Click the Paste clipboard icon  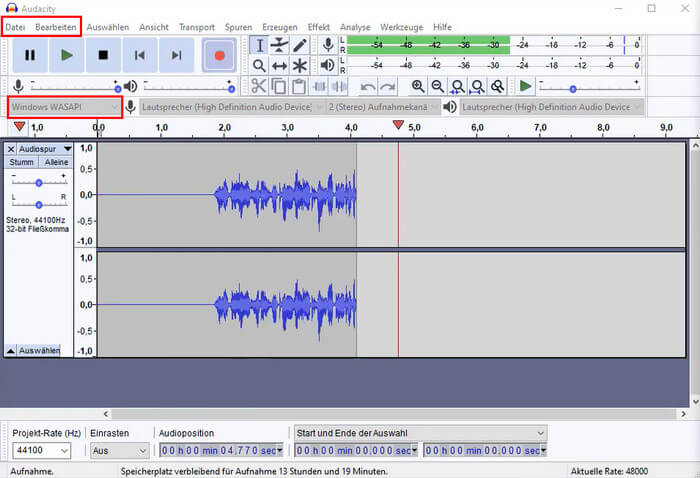click(299, 86)
